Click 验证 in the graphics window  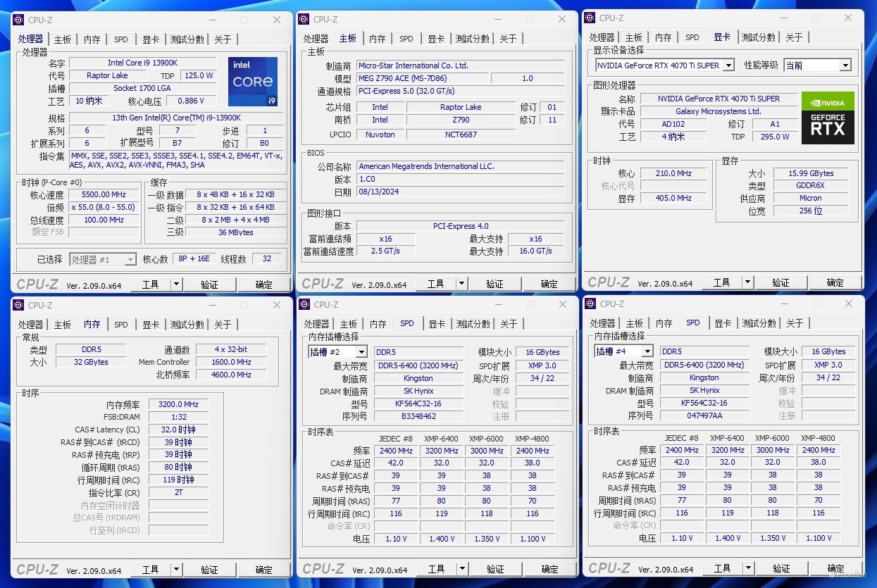(780, 282)
